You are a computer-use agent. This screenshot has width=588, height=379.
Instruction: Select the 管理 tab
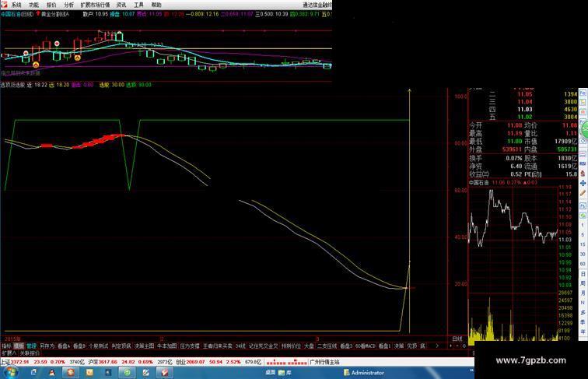(31, 346)
